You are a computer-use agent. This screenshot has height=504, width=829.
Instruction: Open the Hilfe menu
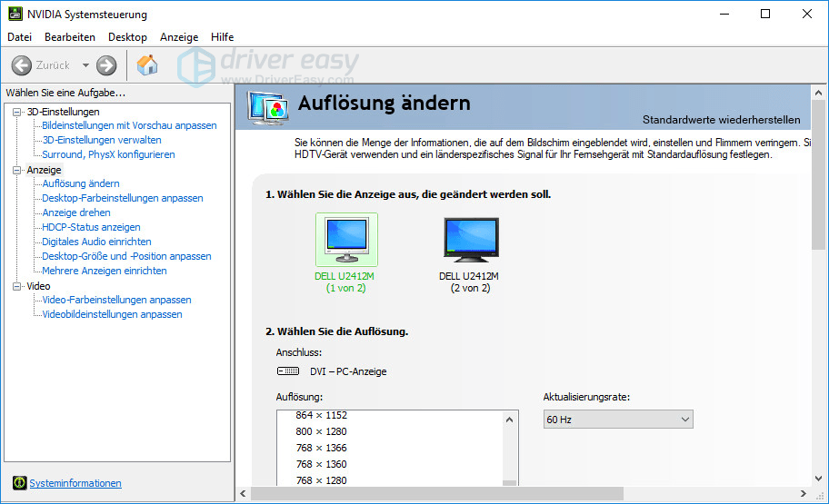(x=222, y=37)
